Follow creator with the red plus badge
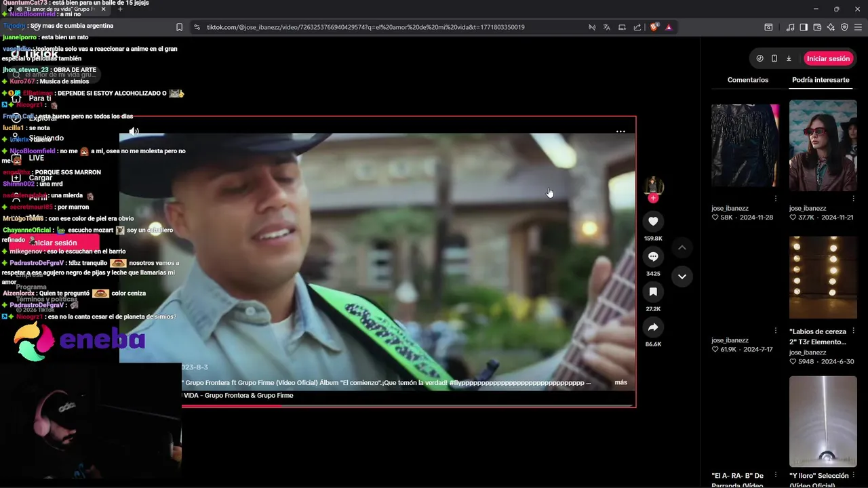This screenshot has width=868, height=488. pyautogui.click(x=653, y=198)
